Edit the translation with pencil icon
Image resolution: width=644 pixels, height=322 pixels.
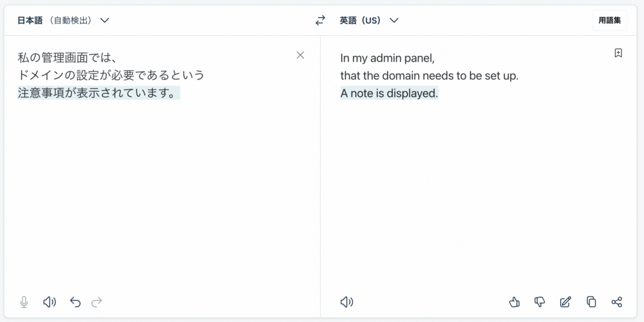(565, 303)
